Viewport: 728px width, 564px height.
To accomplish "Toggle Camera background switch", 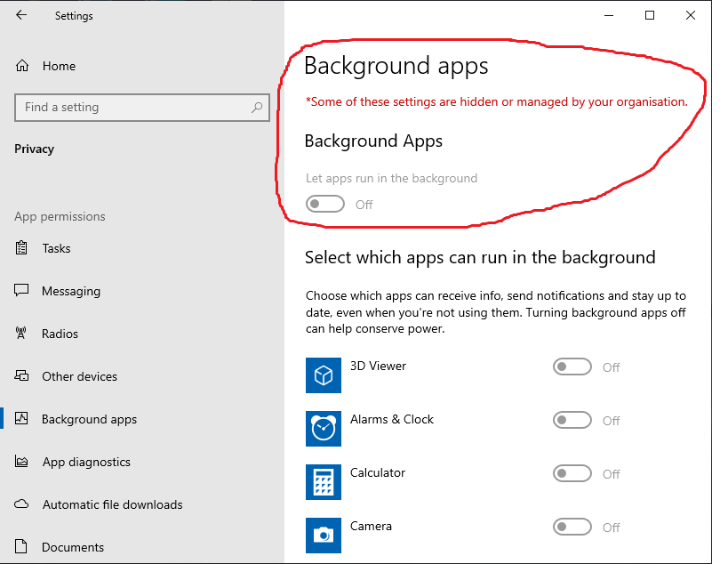I will tap(572, 527).
